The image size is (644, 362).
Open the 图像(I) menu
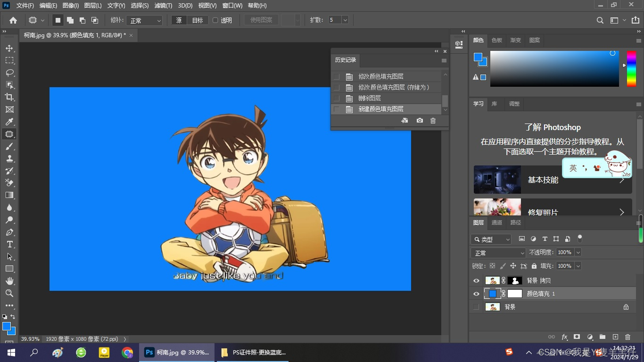click(71, 6)
